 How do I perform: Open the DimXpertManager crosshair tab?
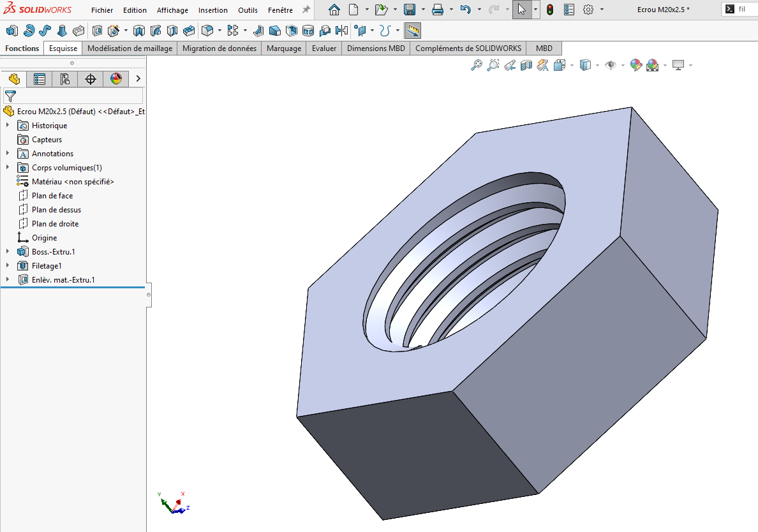tap(91, 78)
